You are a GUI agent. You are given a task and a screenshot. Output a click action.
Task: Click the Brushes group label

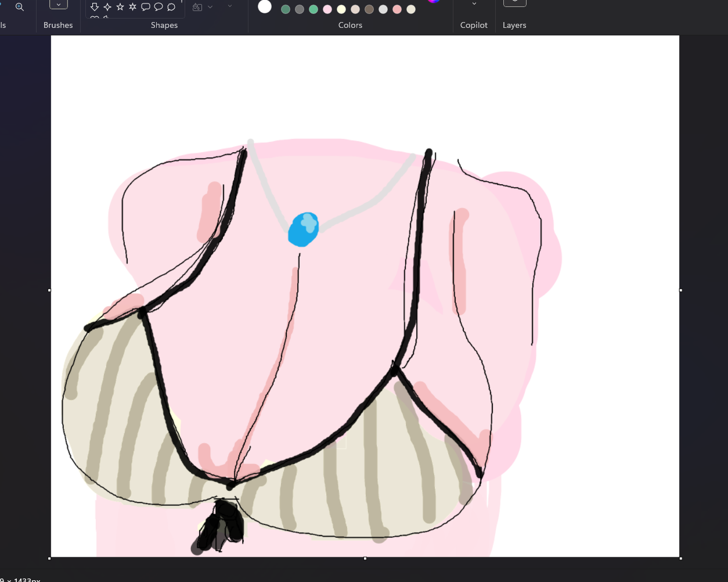coord(58,25)
